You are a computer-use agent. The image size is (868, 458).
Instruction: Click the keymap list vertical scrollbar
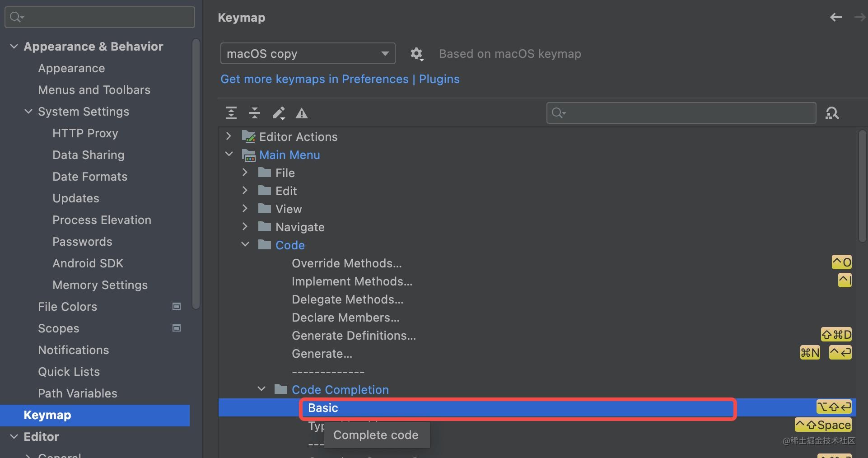[x=863, y=186]
